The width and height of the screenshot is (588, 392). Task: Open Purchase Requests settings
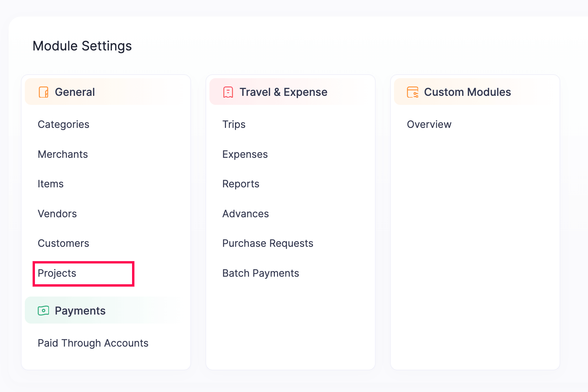(268, 243)
